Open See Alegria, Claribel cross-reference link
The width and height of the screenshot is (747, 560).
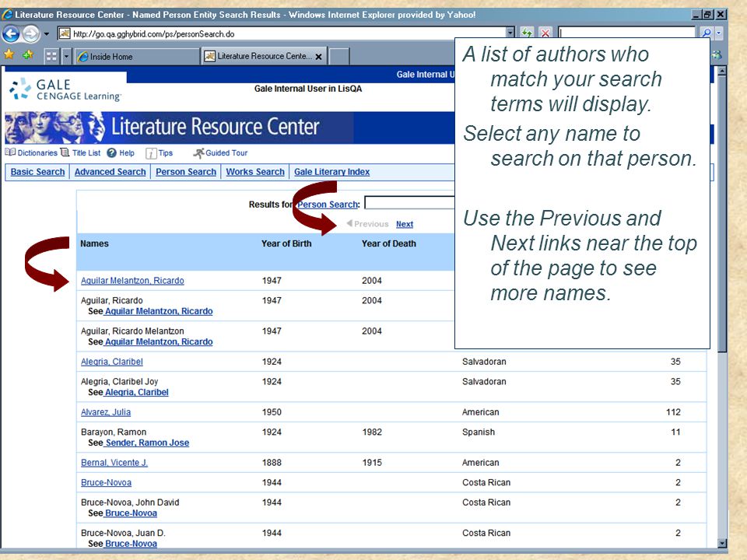(137, 392)
